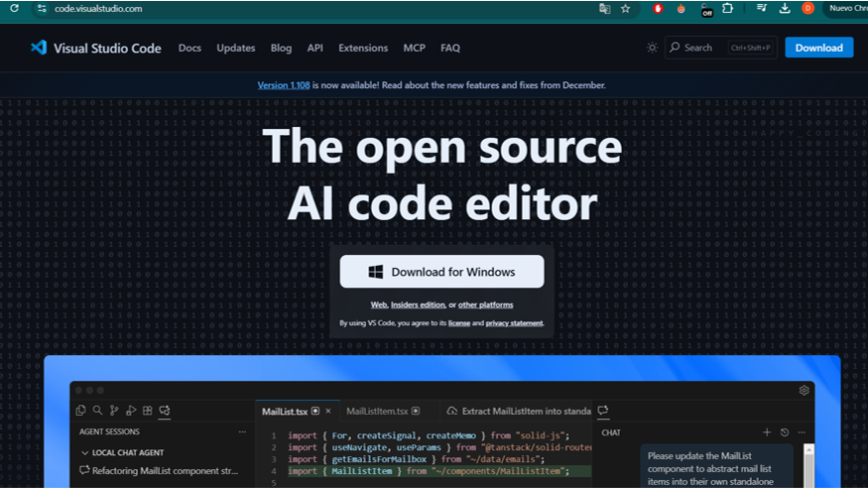Screen dimensions: 868x488
Task: Click Download for Windows button
Action: click(441, 271)
